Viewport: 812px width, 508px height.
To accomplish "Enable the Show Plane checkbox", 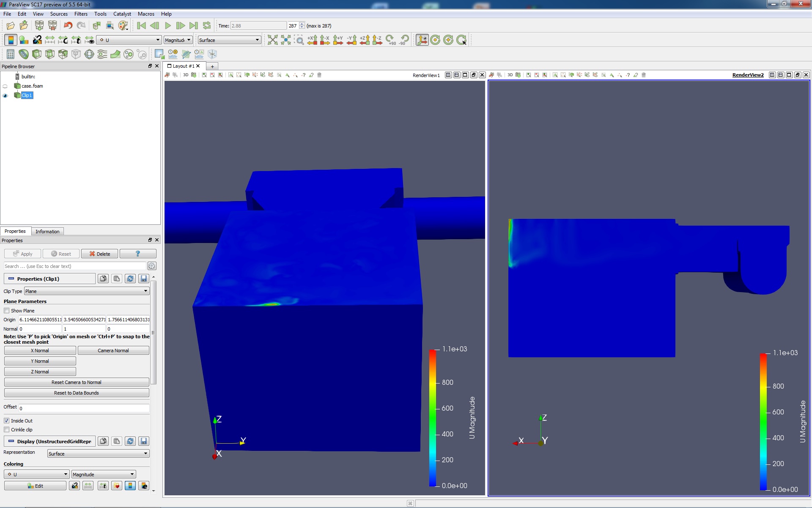I will click(7, 310).
